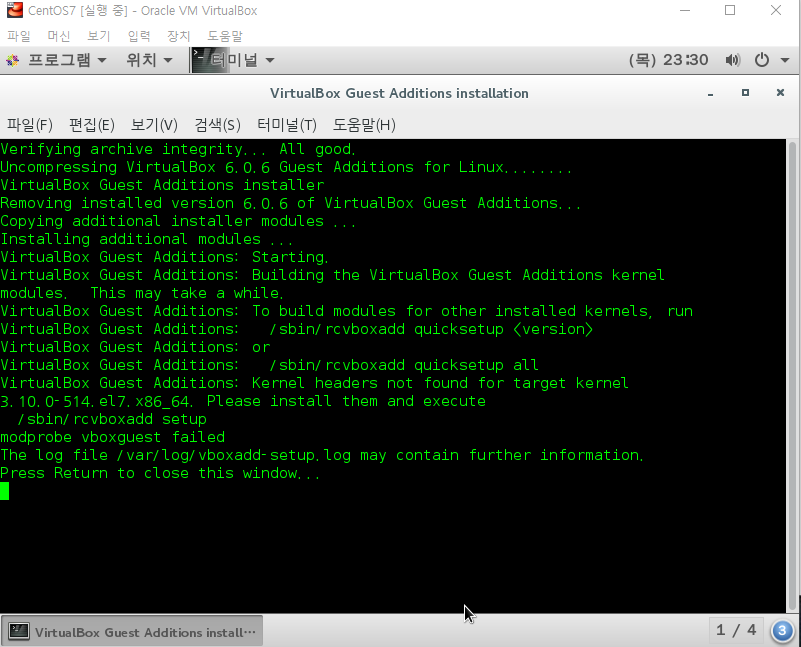Open the VirtualBox 도움말 menu

(x=225, y=36)
